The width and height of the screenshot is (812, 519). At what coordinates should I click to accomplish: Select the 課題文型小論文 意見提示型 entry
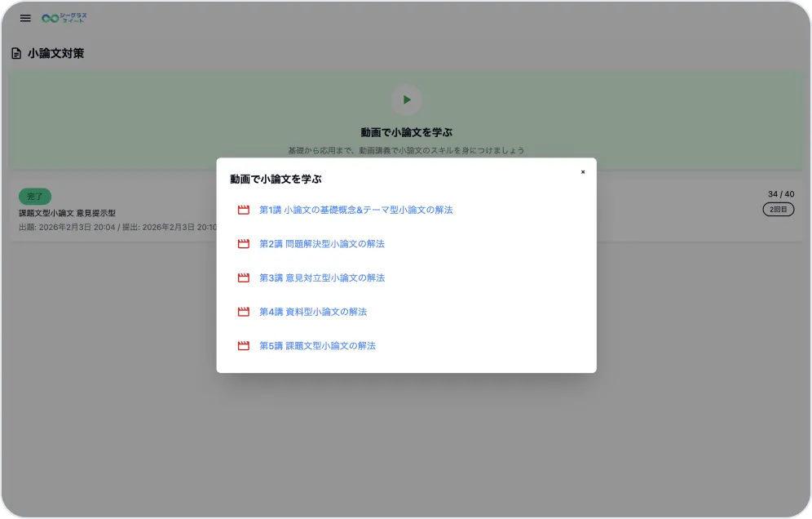(68, 213)
